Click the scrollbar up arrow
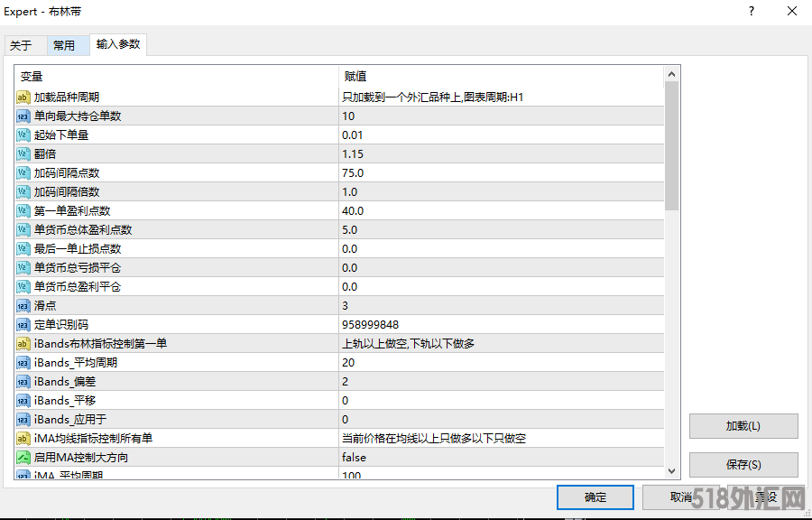812x520 pixels. 671,75
